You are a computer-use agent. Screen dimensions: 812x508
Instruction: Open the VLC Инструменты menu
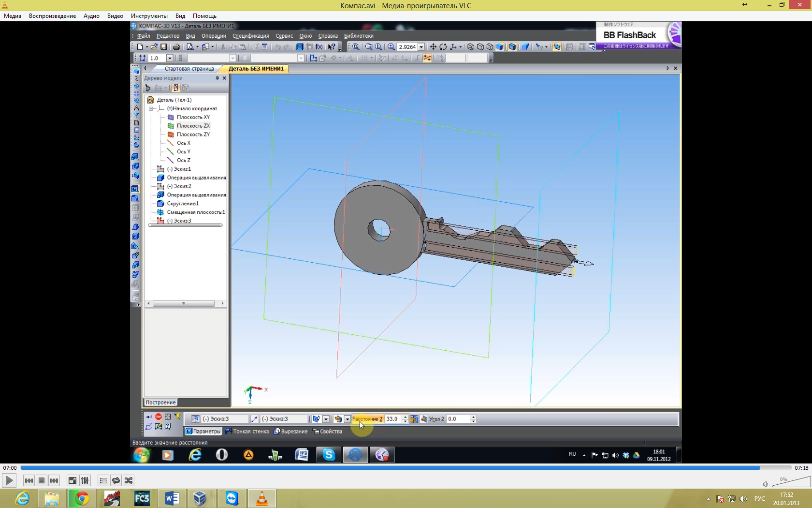pos(149,16)
